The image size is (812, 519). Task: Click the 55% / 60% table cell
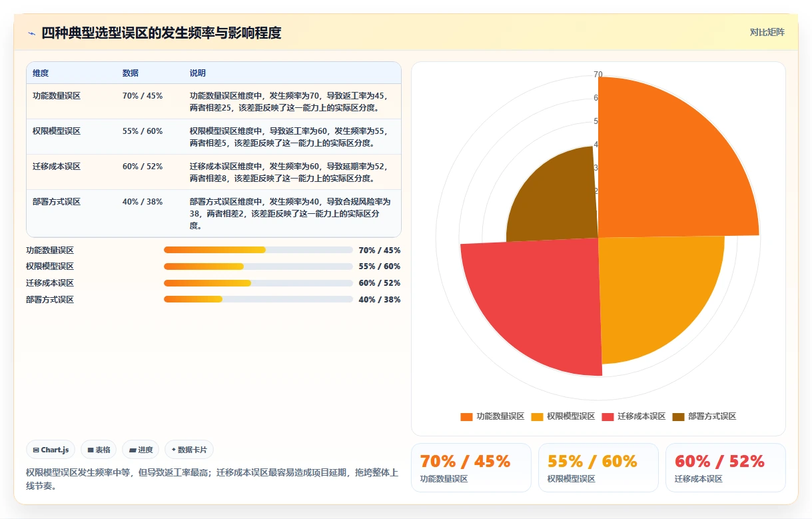143,131
